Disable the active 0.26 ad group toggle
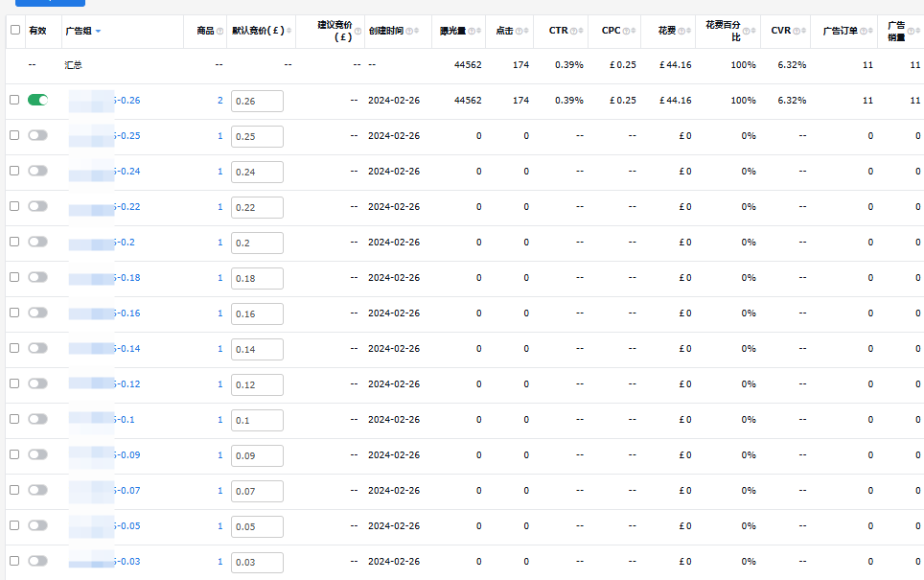This screenshot has height=580, width=924. pyautogui.click(x=38, y=100)
